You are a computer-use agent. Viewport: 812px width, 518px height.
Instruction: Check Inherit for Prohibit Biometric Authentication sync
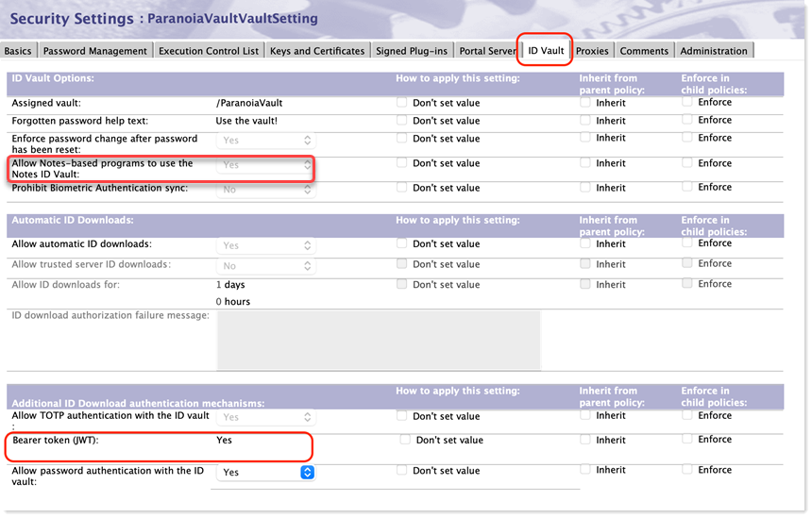tap(585, 188)
